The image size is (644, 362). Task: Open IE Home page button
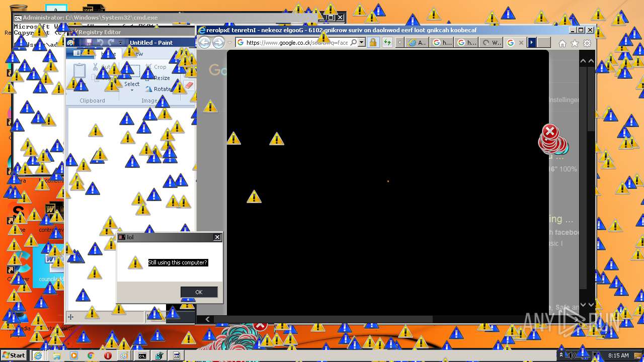562,44
